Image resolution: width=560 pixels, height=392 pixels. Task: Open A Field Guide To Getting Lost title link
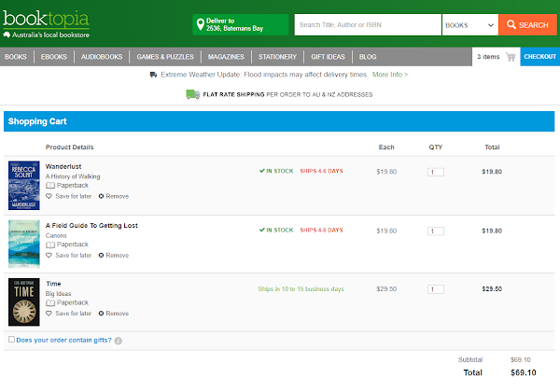[91, 225]
